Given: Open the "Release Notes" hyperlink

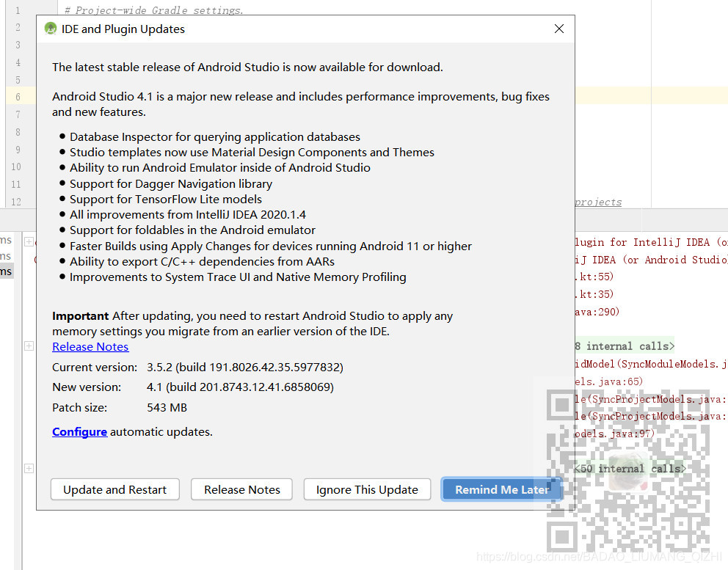Looking at the screenshot, I should [x=90, y=346].
